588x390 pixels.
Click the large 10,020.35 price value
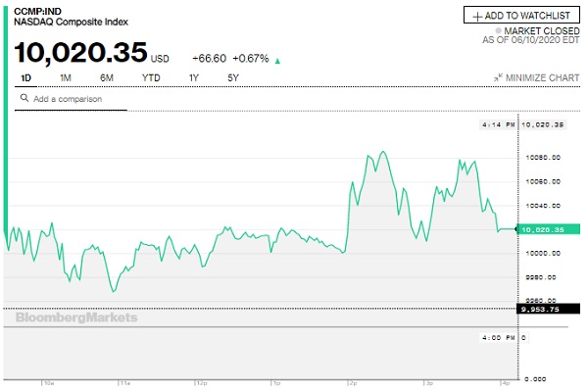[80, 52]
